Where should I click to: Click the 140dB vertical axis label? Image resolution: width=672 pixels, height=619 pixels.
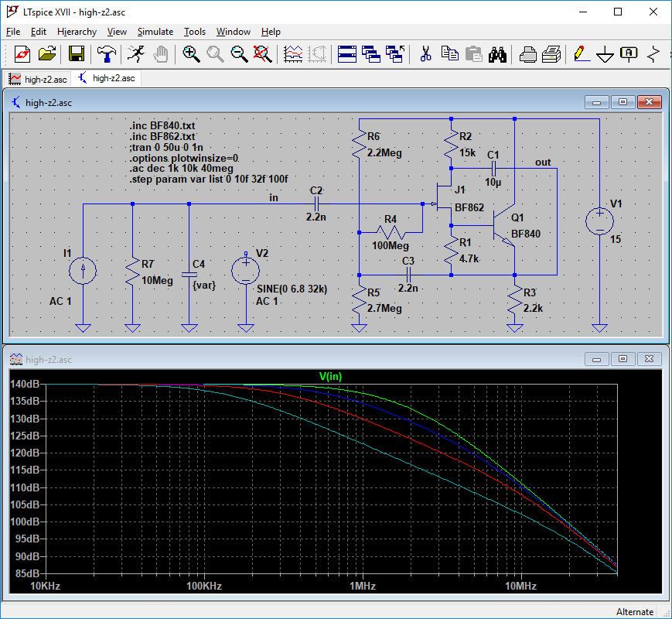pos(25,384)
